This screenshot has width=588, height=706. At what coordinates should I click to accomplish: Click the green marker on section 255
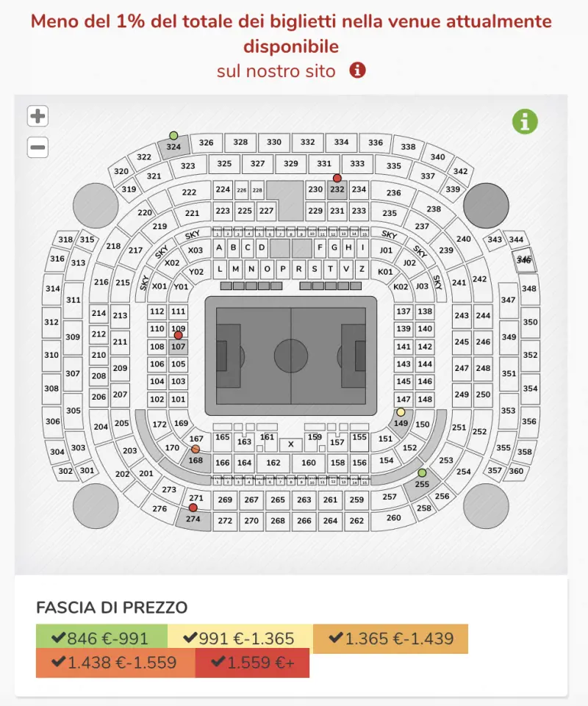pos(422,472)
